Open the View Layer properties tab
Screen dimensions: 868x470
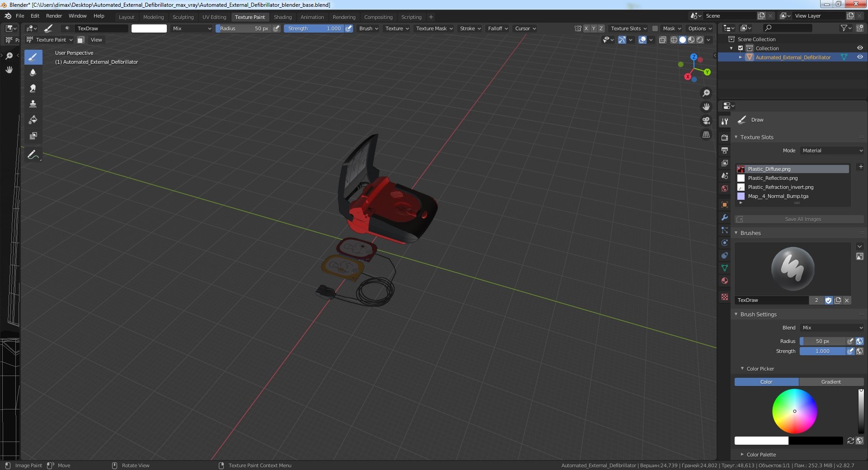point(725,163)
